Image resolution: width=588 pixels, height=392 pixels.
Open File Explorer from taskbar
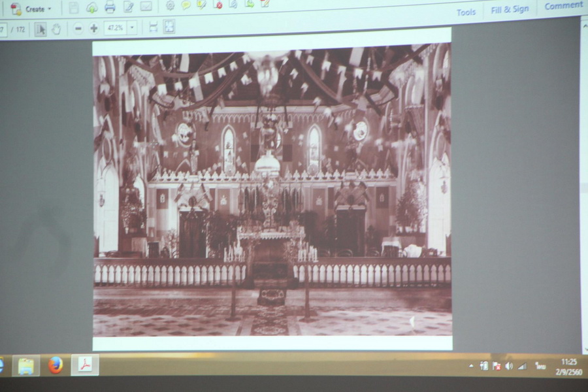pos(25,366)
